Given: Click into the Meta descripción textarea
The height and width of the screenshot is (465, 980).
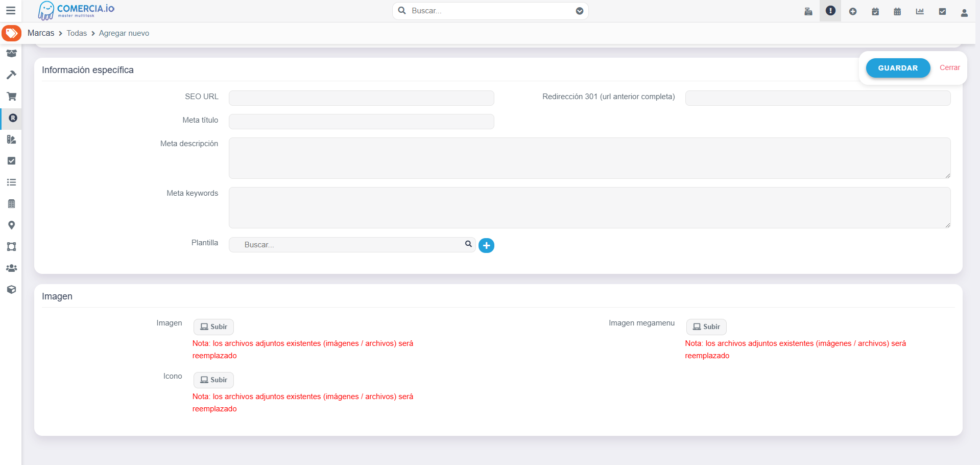Looking at the screenshot, I should pyautogui.click(x=589, y=158).
